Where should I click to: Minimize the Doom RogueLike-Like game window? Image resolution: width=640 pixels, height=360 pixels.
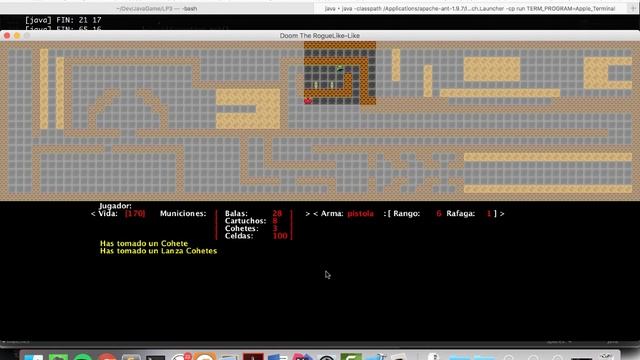[x=17, y=36]
